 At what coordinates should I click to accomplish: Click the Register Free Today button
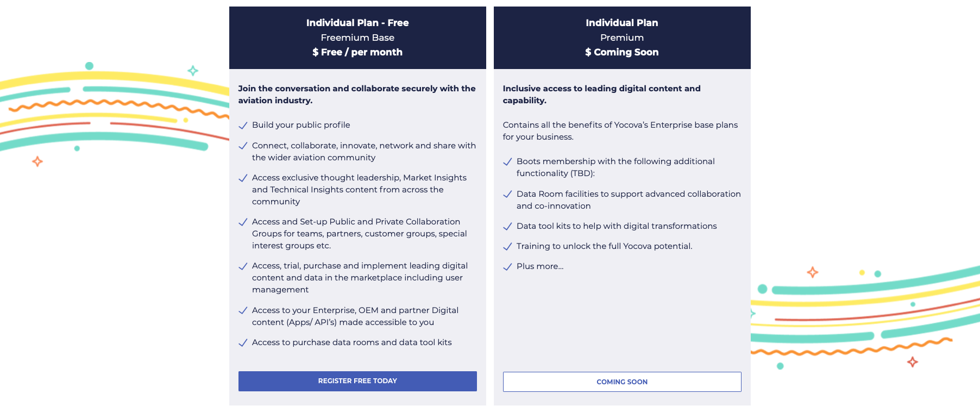[357, 381]
